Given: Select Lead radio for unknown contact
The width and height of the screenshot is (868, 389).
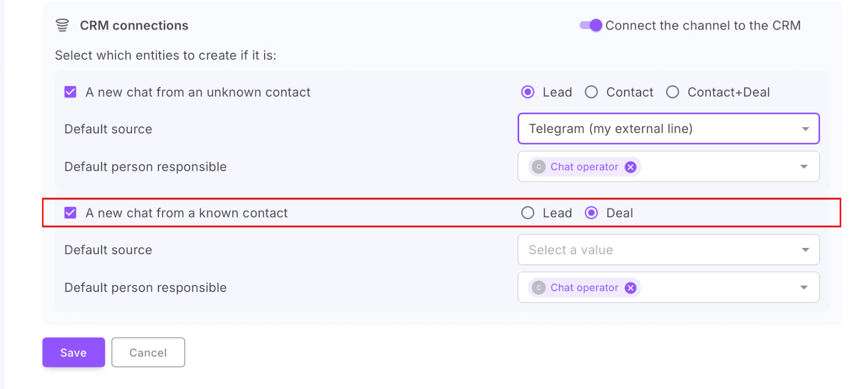Looking at the screenshot, I should click(x=528, y=92).
